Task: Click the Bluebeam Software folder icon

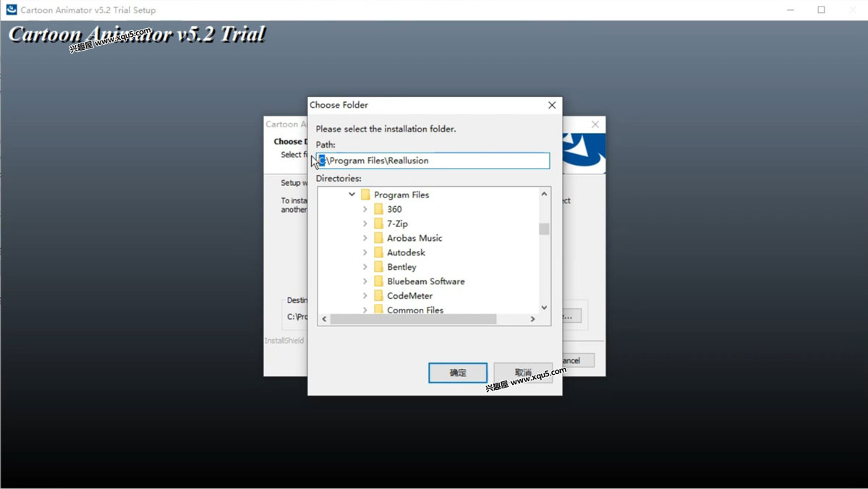Action: tap(378, 281)
